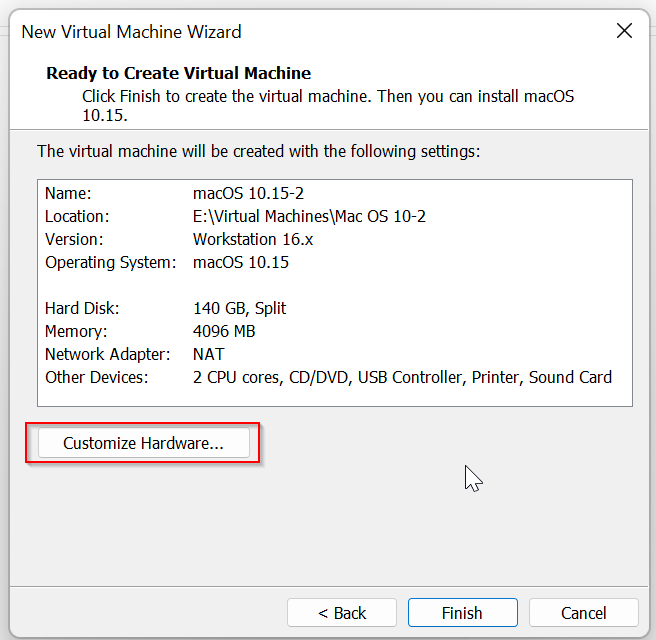This screenshot has height=640, width=656.
Task: Select the 'Network Adapter:' label
Action: click(107, 354)
